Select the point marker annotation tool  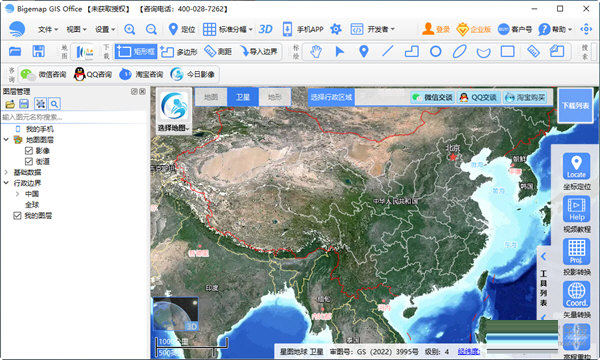pos(364,51)
